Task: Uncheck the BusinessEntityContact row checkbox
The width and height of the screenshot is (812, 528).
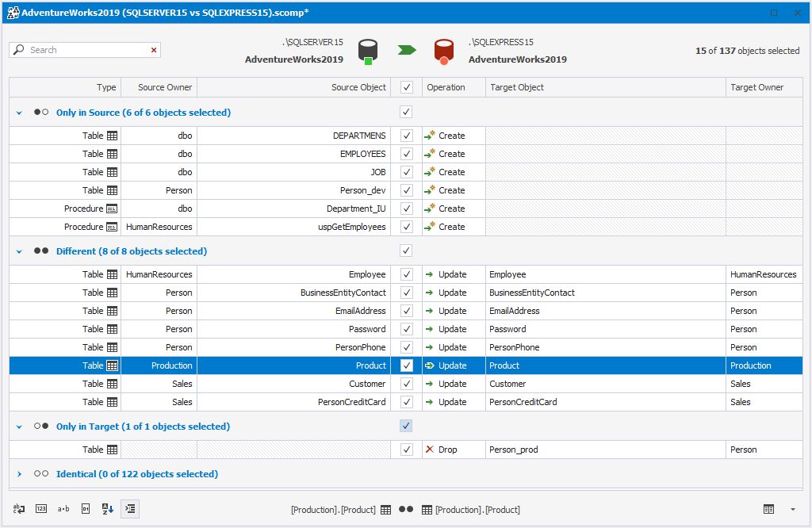Action: click(407, 293)
